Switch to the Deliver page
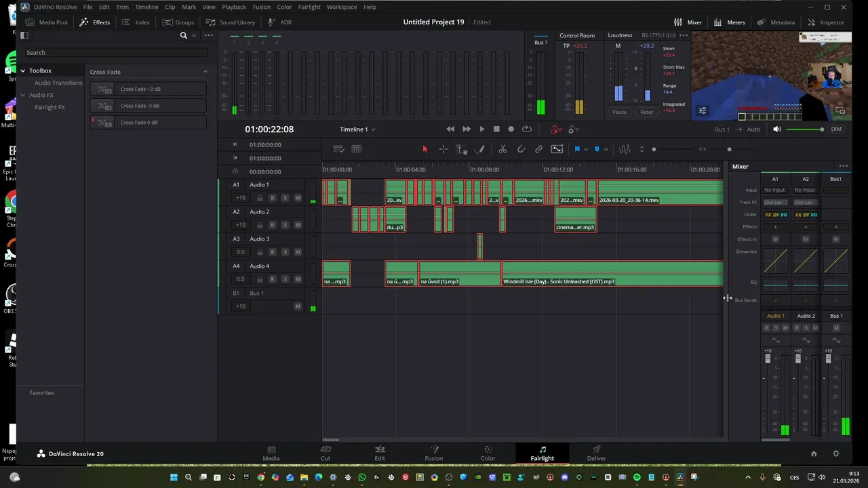This screenshot has height=488, width=868. point(597,453)
